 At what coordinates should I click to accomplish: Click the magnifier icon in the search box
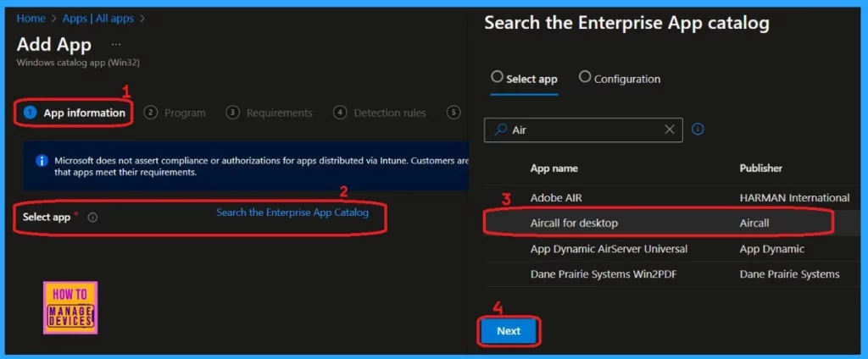click(500, 130)
